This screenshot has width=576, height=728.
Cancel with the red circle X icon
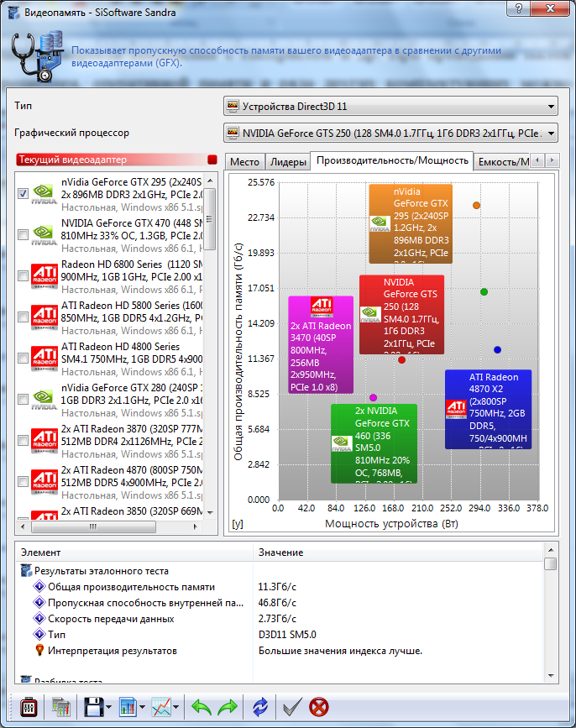319,707
